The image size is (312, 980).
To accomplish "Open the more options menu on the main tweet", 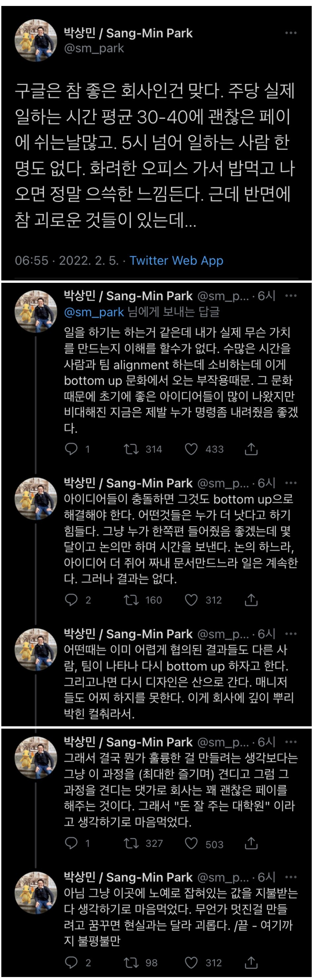I will click(x=291, y=33).
